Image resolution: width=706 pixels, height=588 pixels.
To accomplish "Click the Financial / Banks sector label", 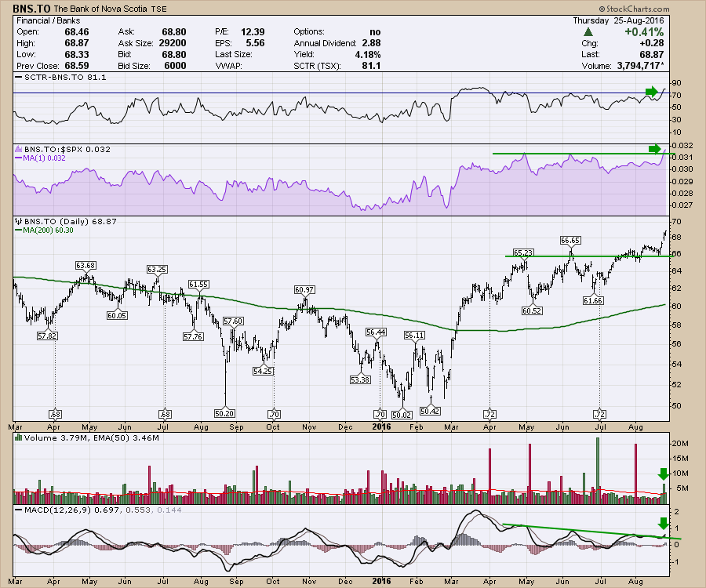I will pos(48,20).
